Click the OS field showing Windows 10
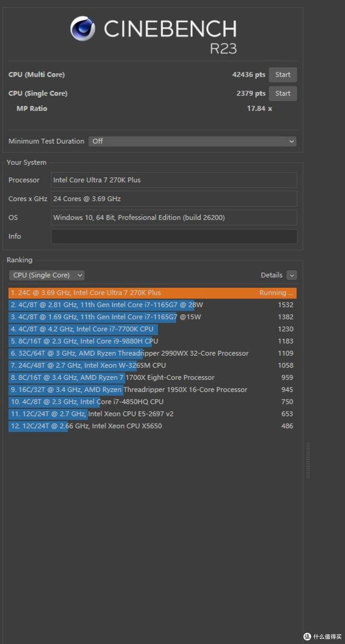The image size is (345, 644). point(174,217)
